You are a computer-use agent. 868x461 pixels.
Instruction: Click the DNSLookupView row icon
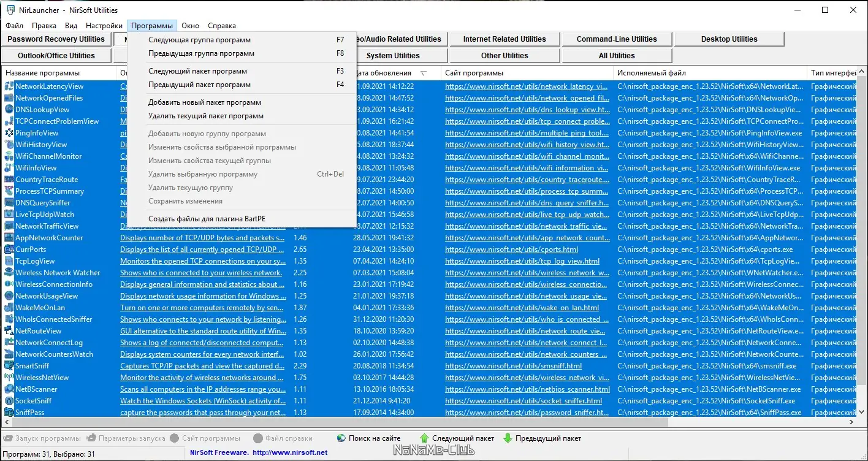(9, 110)
